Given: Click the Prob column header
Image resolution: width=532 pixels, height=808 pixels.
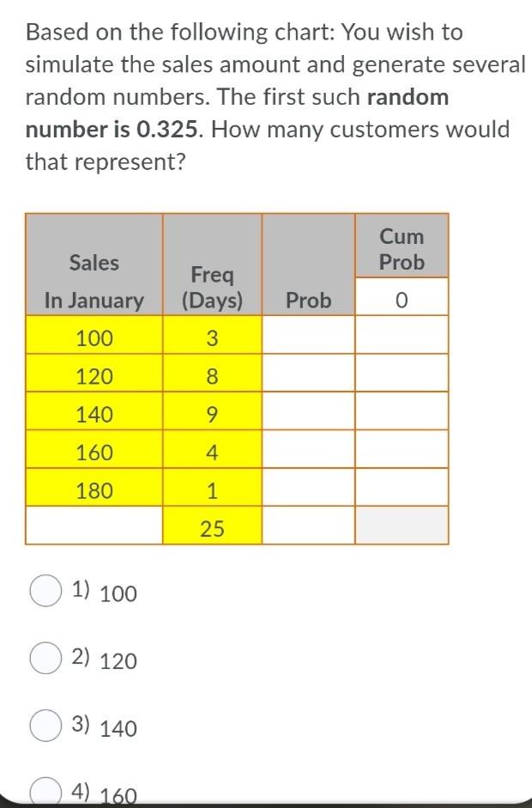Looking at the screenshot, I should (x=308, y=300).
